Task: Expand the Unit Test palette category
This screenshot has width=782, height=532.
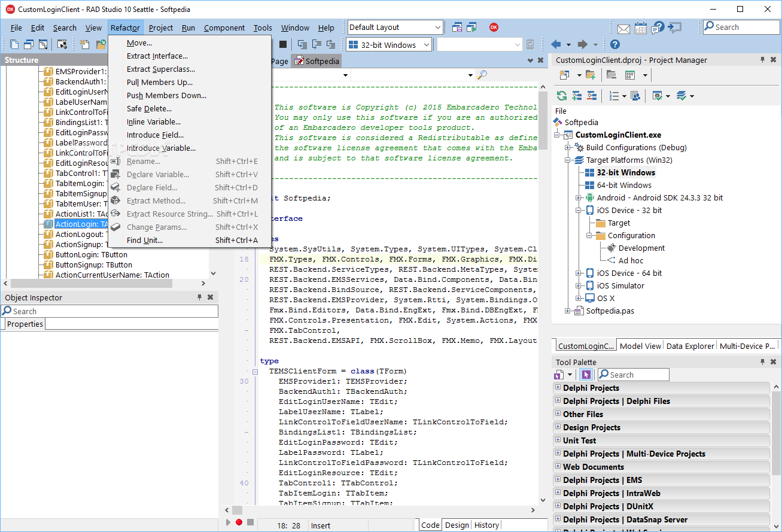Action: [558, 440]
